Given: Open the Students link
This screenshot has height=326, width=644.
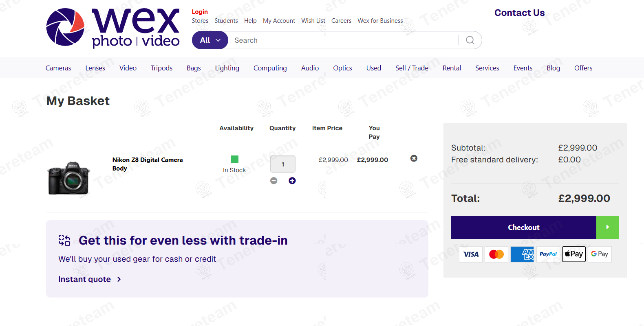Looking at the screenshot, I should tap(226, 21).
